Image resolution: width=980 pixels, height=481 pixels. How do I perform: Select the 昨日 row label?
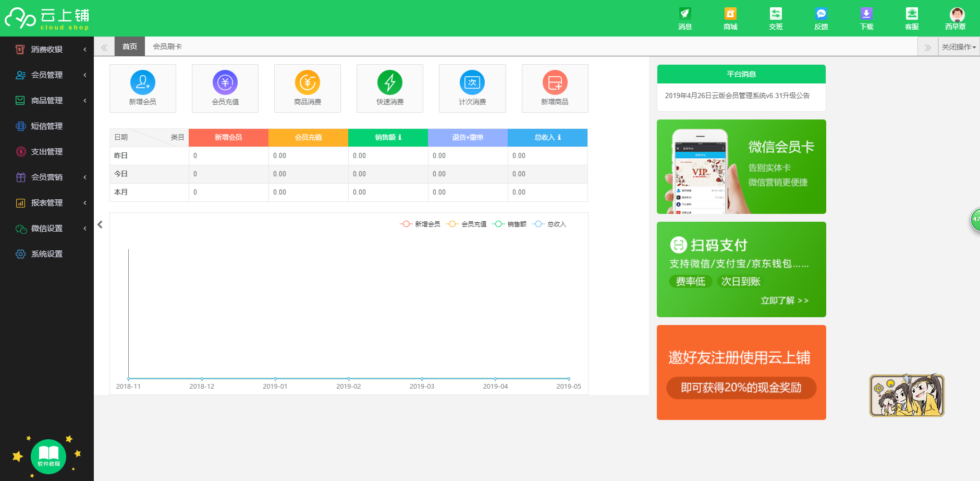click(x=121, y=156)
